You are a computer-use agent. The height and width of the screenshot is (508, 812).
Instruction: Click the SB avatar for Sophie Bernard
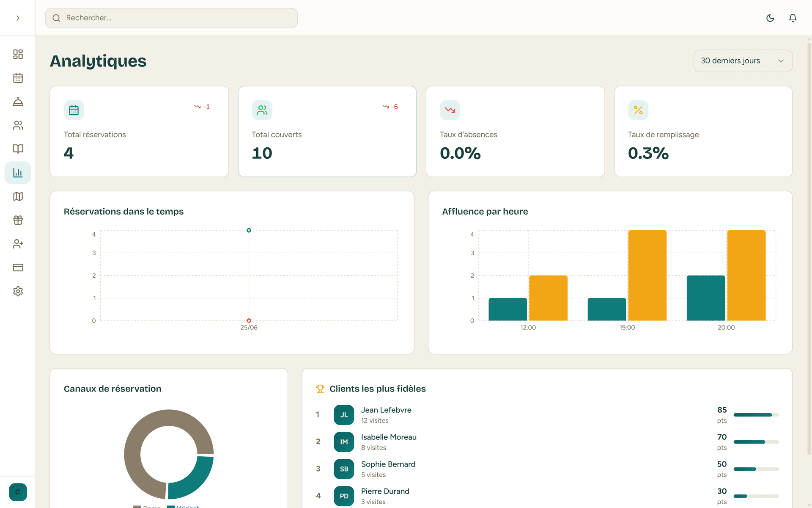coord(344,469)
